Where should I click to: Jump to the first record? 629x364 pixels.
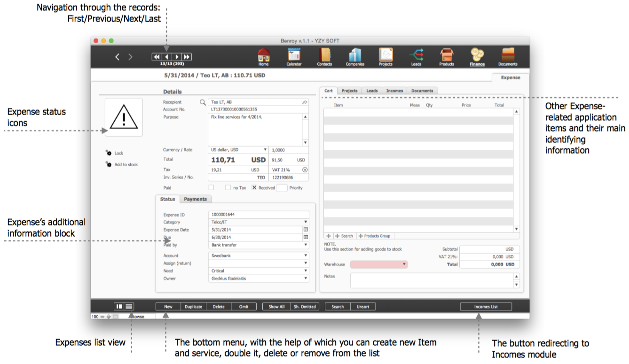click(157, 57)
